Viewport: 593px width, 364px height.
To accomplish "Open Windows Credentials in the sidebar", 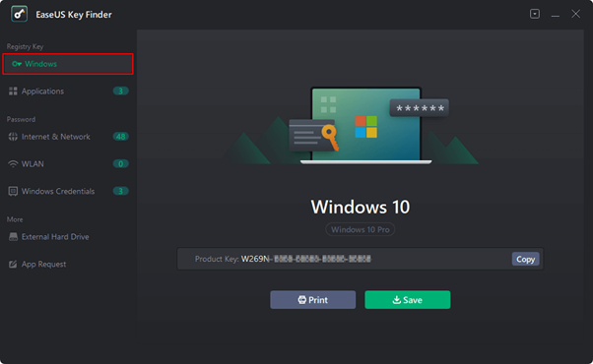I will coord(68,191).
